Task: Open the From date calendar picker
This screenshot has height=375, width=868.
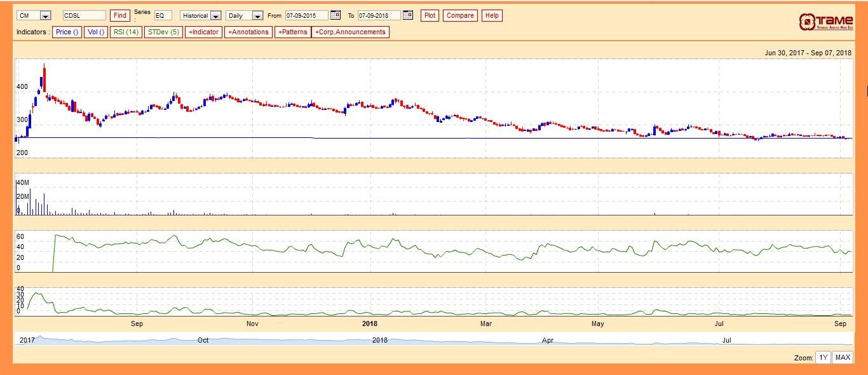Action: [x=336, y=15]
